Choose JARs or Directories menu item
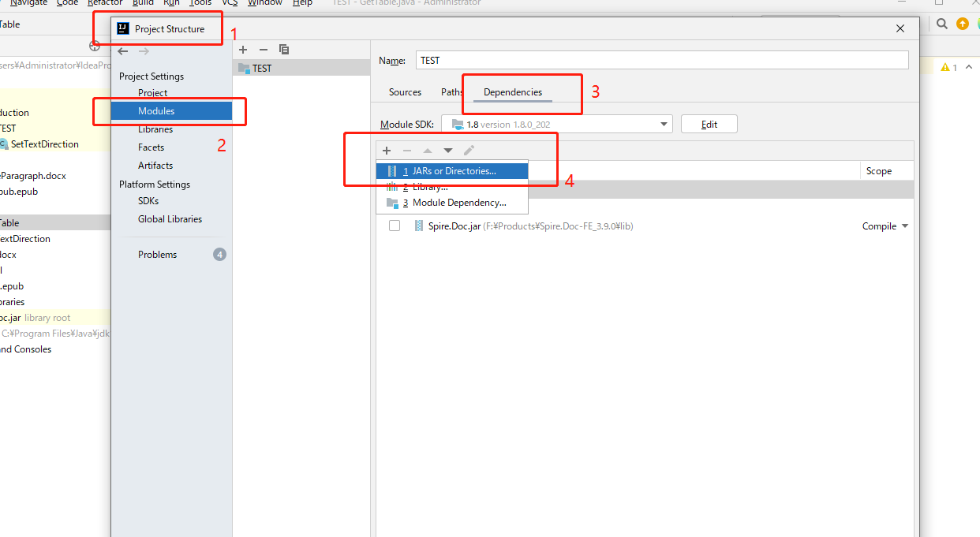Viewport: 980px width, 537px height. click(452, 170)
